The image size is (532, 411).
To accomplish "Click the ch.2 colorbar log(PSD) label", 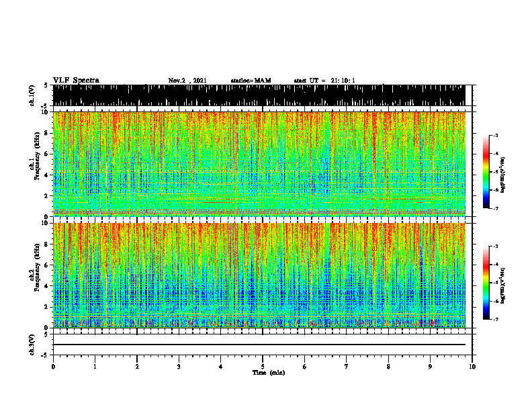I will tap(503, 285).
